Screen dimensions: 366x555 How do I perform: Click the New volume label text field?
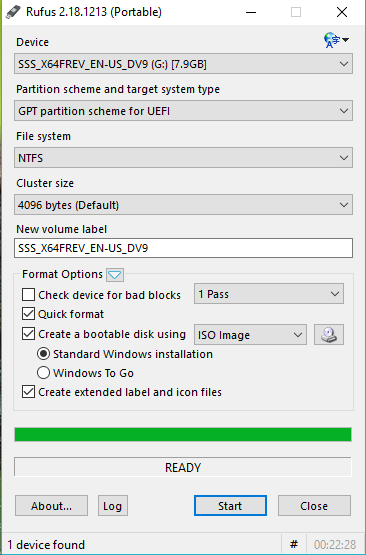click(183, 248)
